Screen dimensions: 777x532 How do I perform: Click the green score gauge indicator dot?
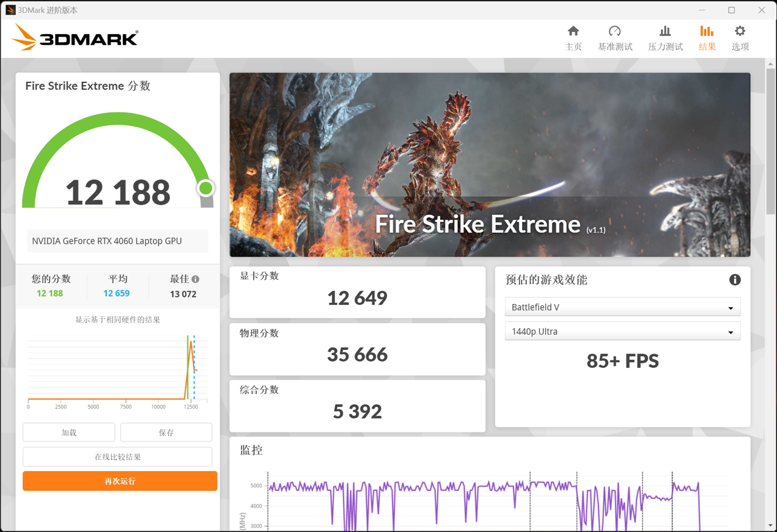click(205, 188)
